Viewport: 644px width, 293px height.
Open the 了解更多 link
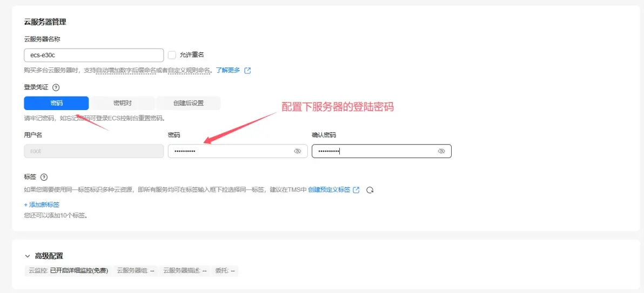pyautogui.click(x=228, y=70)
